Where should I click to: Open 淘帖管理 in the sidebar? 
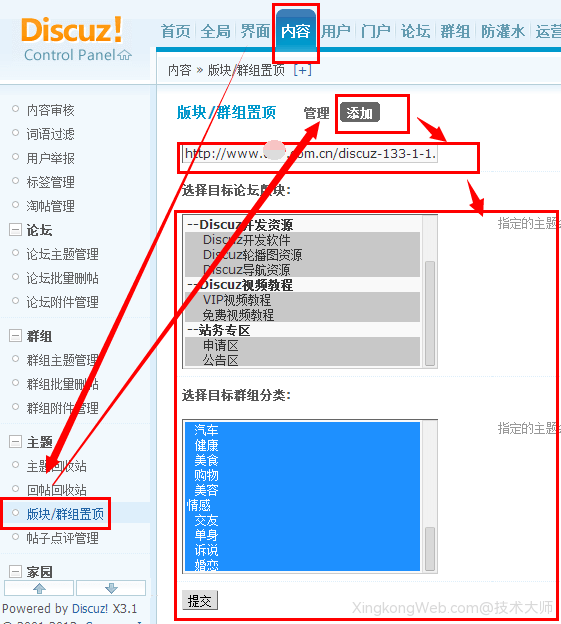tap(51, 206)
